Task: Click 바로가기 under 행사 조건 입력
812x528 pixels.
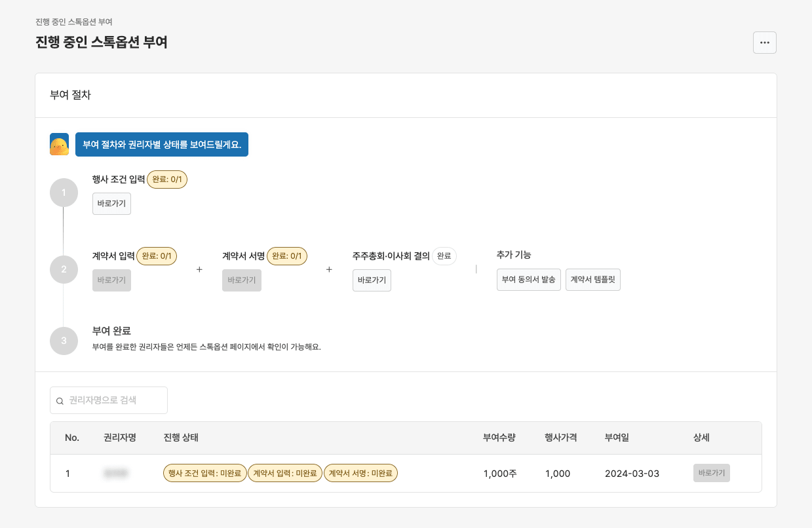Action: pyautogui.click(x=111, y=204)
